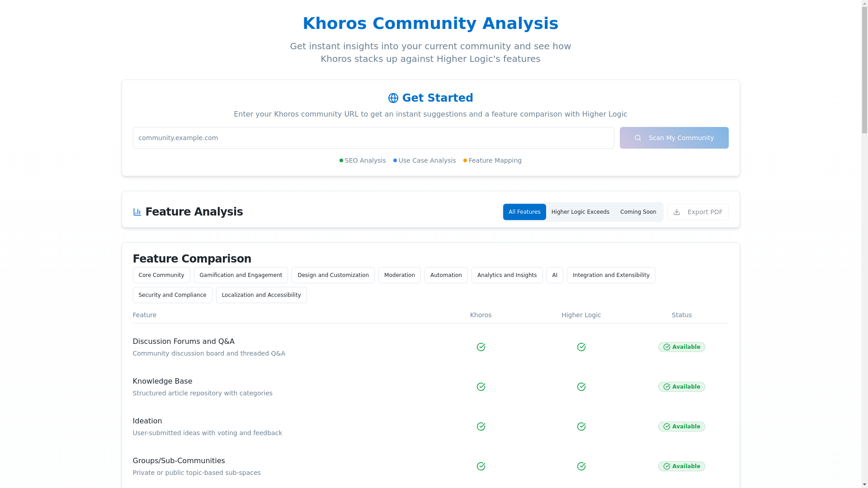Click Khoros checkmark for Groups/Sub-Communities
868x488 pixels.
[481, 466]
